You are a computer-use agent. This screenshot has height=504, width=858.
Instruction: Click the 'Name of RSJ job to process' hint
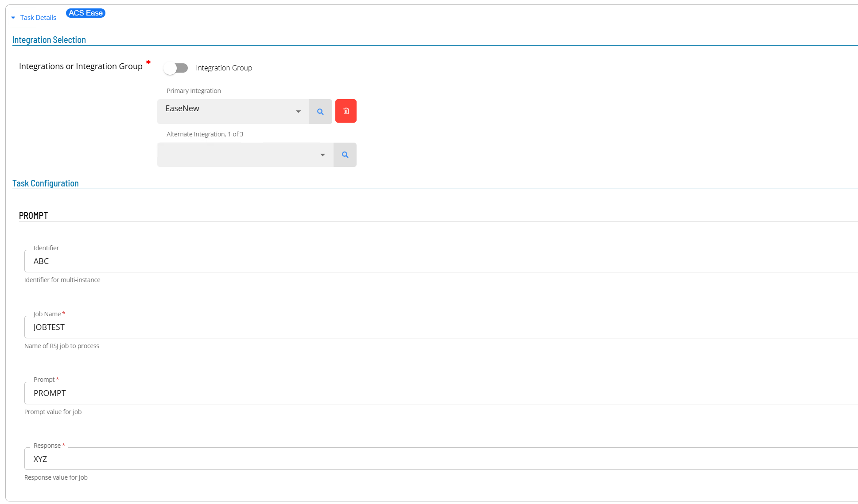(x=62, y=346)
